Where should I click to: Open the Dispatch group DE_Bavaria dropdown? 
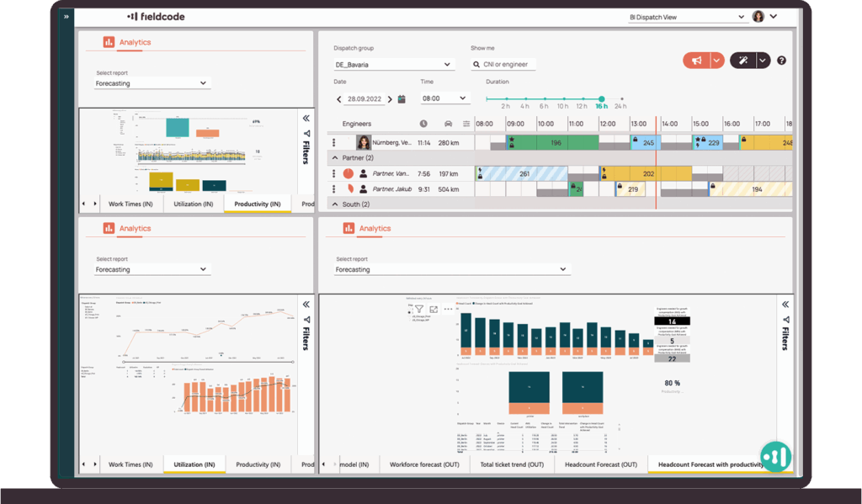coord(394,65)
